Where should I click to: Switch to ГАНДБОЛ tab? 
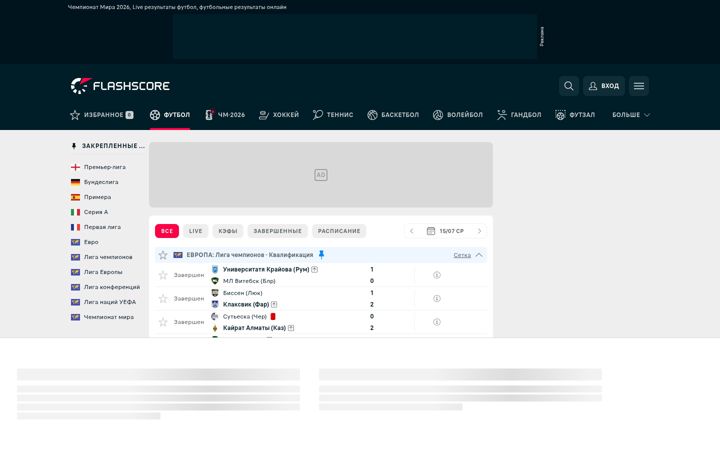[519, 115]
